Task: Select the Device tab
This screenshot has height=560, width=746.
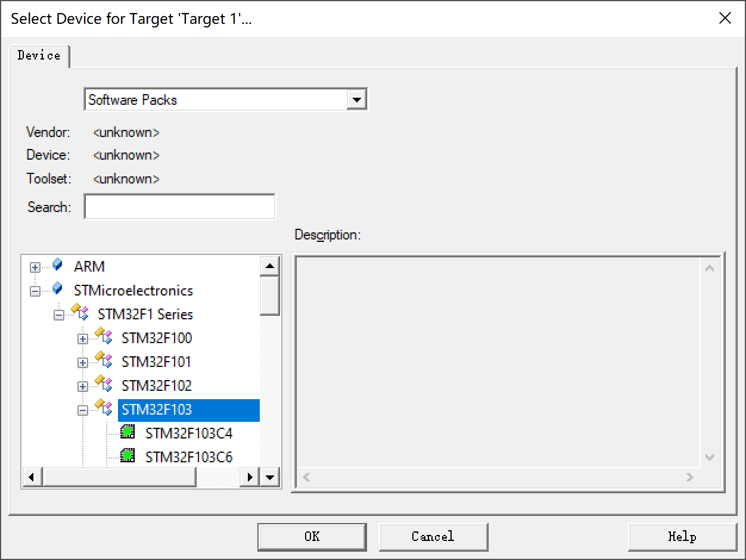Action: (39, 55)
